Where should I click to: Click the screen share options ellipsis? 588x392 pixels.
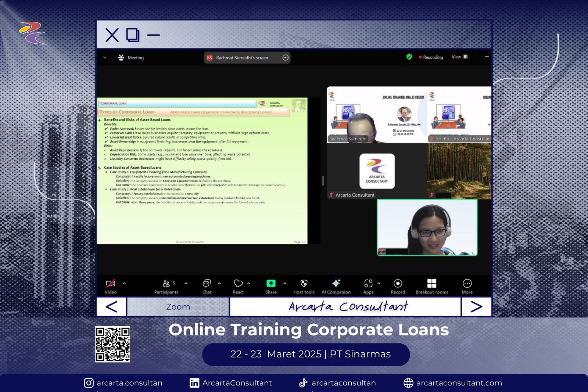click(286, 58)
